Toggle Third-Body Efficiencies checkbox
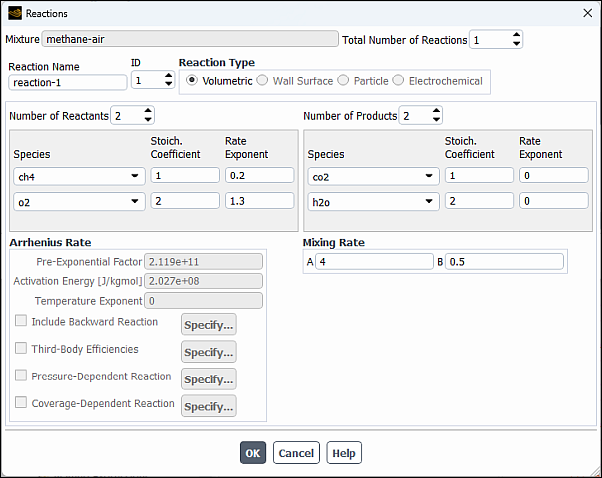Image resolution: width=602 pixels, height=478 pixels. [x=21, y=350]
